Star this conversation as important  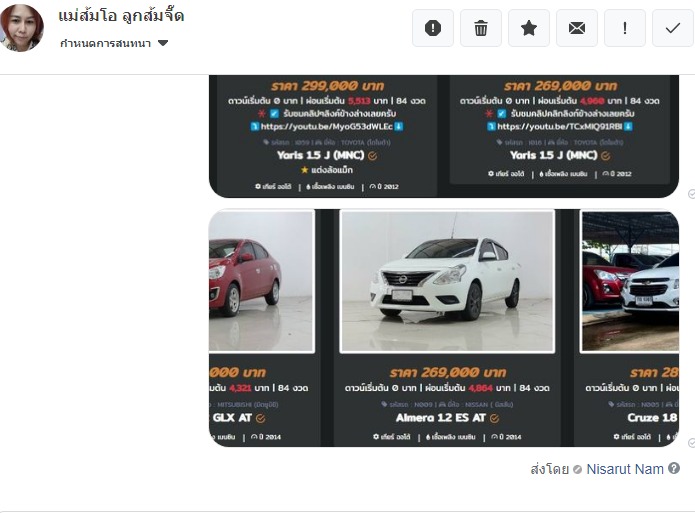(x=529, y=28)
